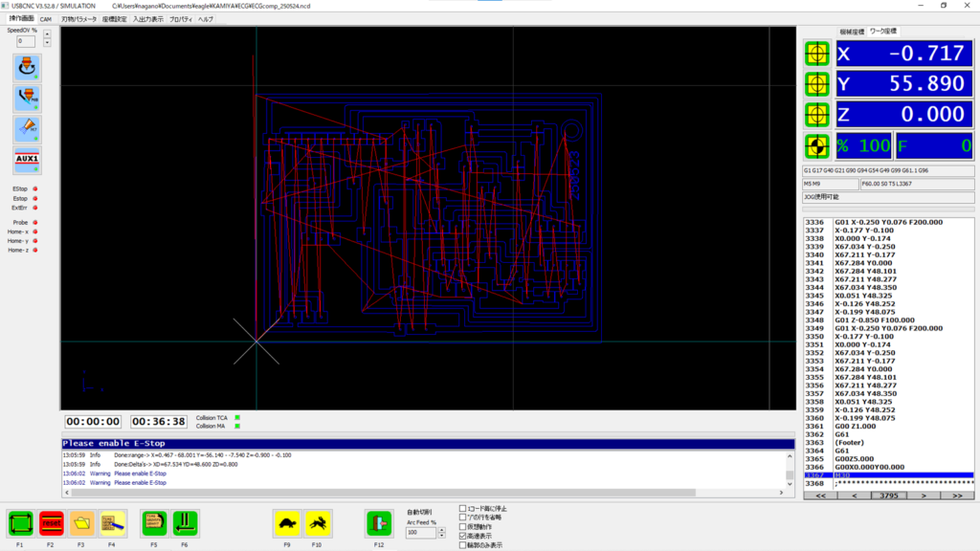Screen dimensions: 980x551
Task: Click the red reset F2 icon
Action: (x=51, y=523)
